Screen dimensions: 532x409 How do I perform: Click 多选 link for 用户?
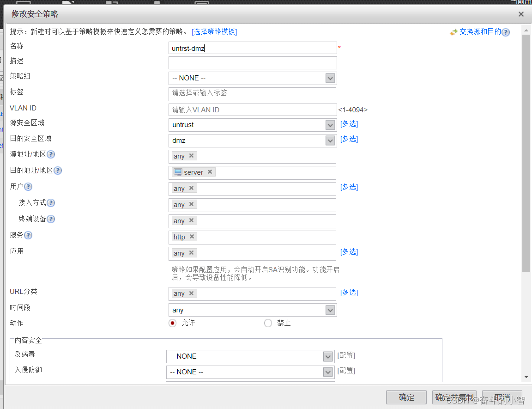point(349,187)
